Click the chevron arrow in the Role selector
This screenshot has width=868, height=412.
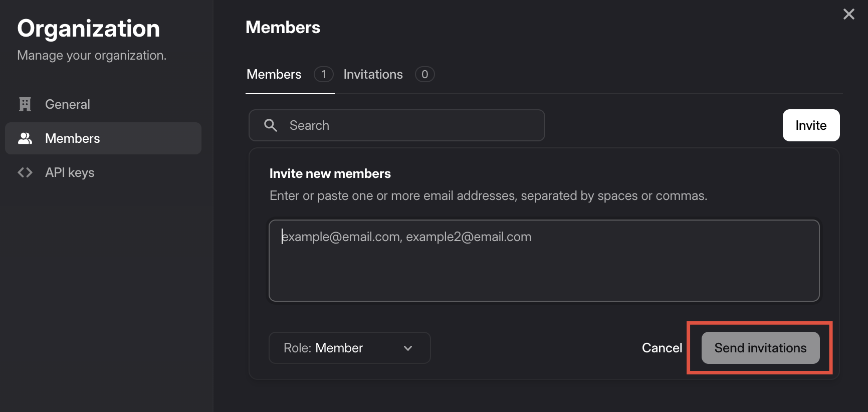click(x=408, y=348)
